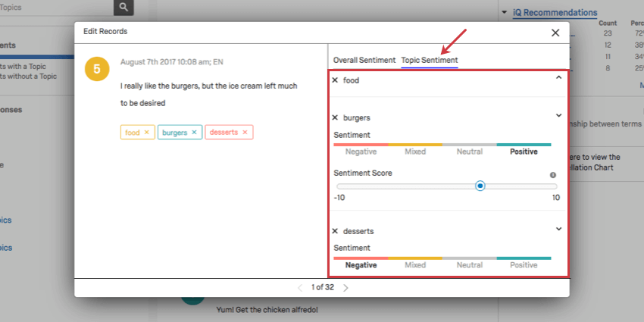644x322 pixels.
Task: Select the Topic Sentiment tab
Action: tap(430, 60)
